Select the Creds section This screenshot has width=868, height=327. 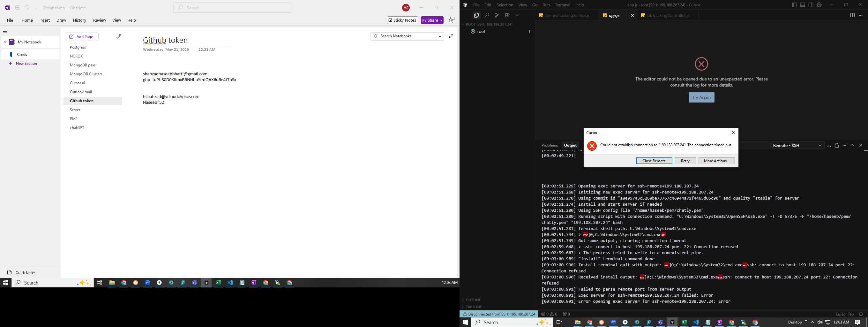coord(30,54)
